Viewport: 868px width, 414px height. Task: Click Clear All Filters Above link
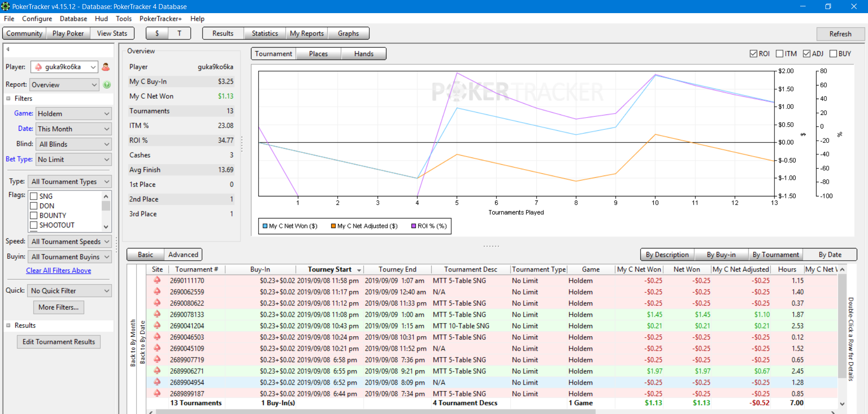(58, 271)
